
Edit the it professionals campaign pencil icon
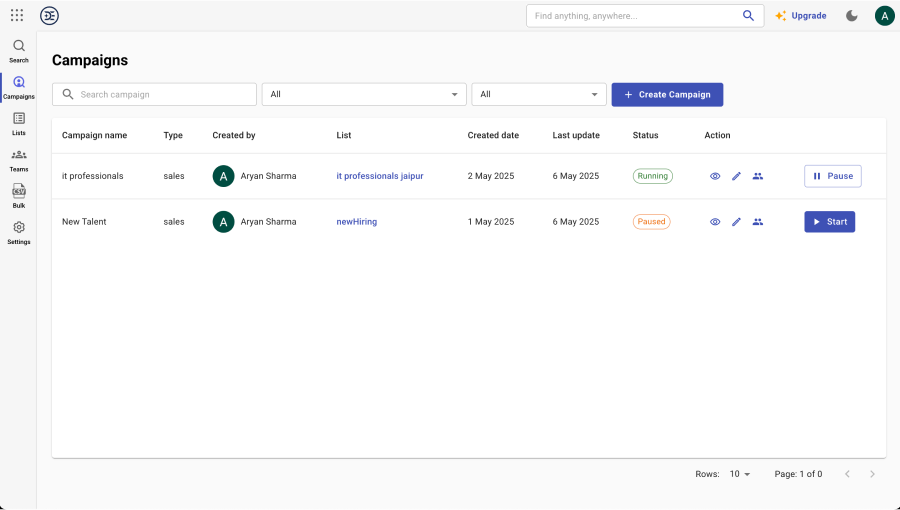coord(736,176)
